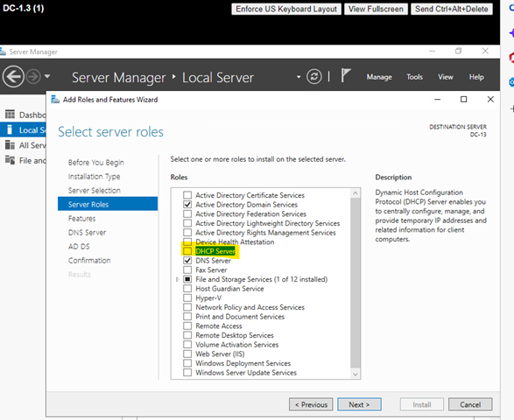Check Active Directory Certificate Services
The image size is (514, 420).
coord(187,195)
